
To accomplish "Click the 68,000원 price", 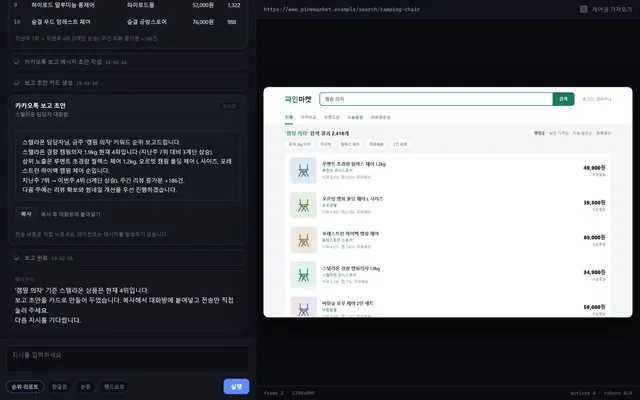I will point(594,237).
